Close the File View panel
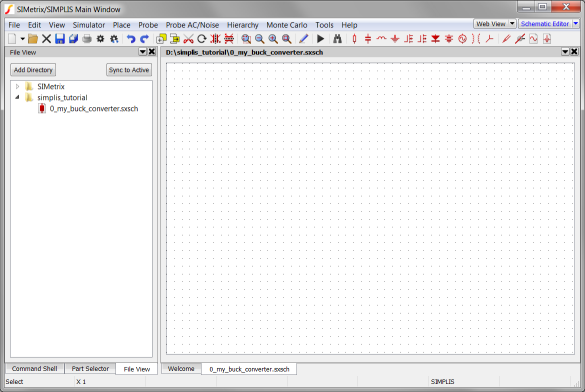The image size is (585, 392). (152, 52)
